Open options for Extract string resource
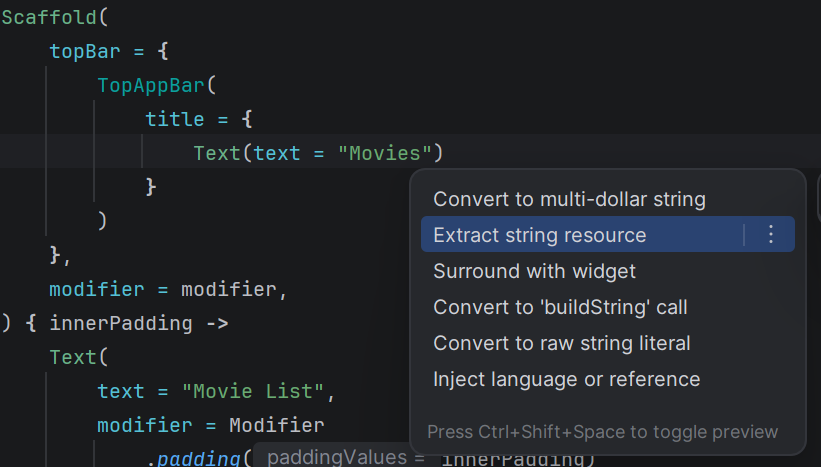The height and width of the screenshot is (467, 821). tap(770, 235)
